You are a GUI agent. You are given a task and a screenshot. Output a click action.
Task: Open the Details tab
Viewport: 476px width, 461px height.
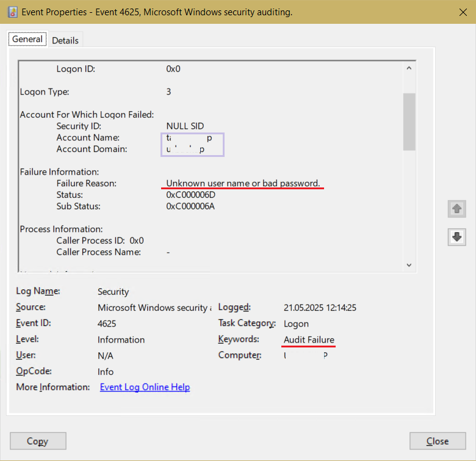(65, 40)
